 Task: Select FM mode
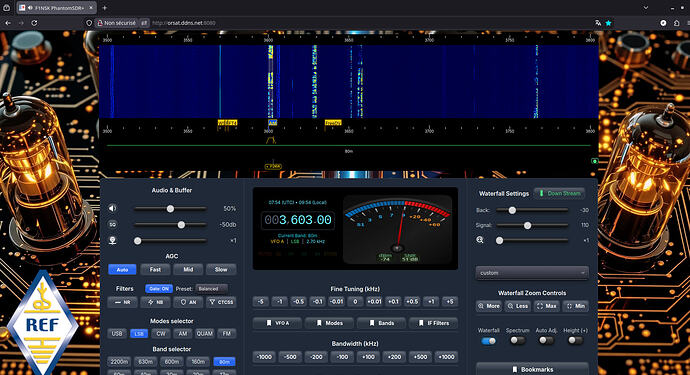[x=227, y=334]
